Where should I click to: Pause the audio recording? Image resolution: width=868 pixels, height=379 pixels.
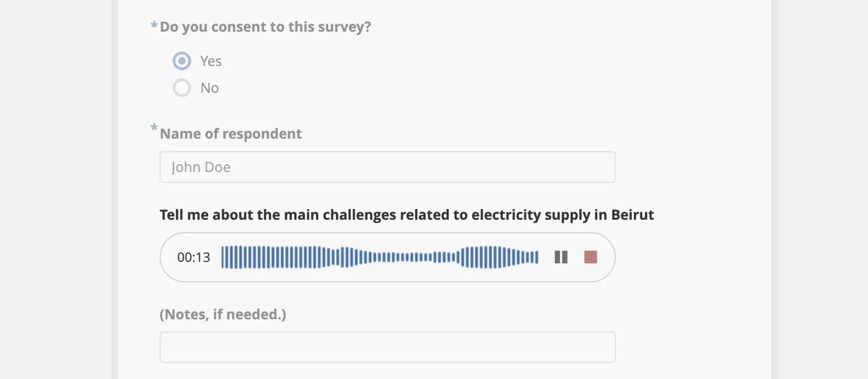pos(561,257)
